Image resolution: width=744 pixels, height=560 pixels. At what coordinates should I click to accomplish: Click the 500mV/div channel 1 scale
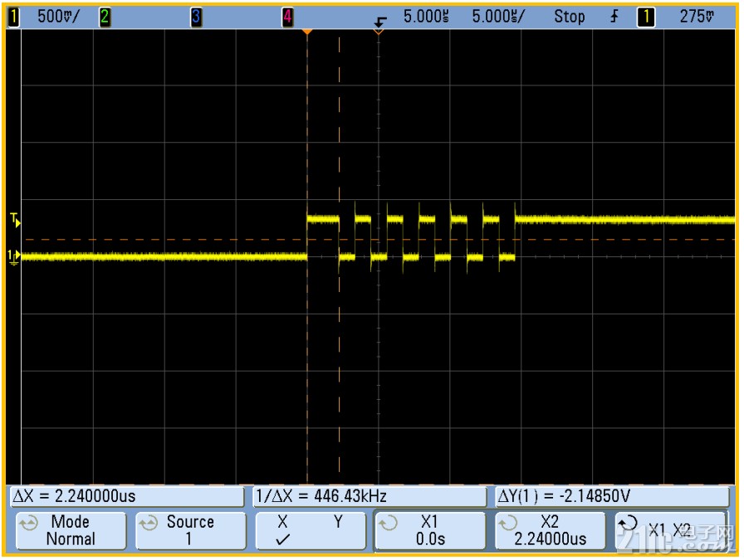point(58,17)
